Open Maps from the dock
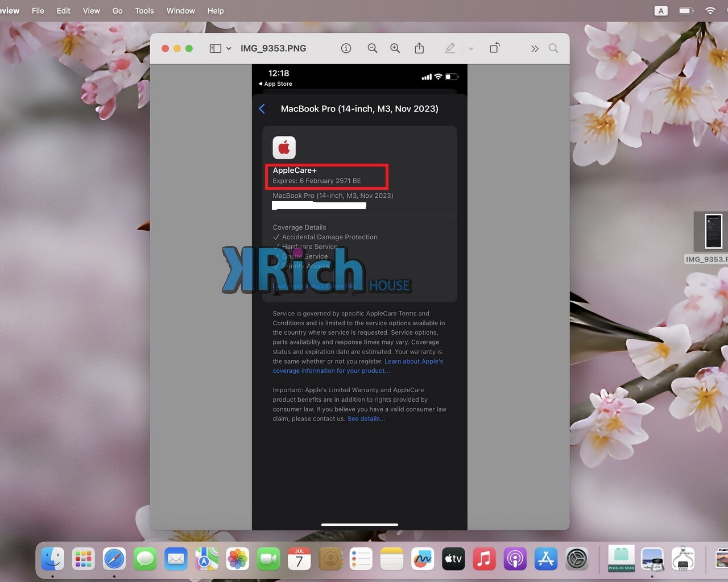 207,559
